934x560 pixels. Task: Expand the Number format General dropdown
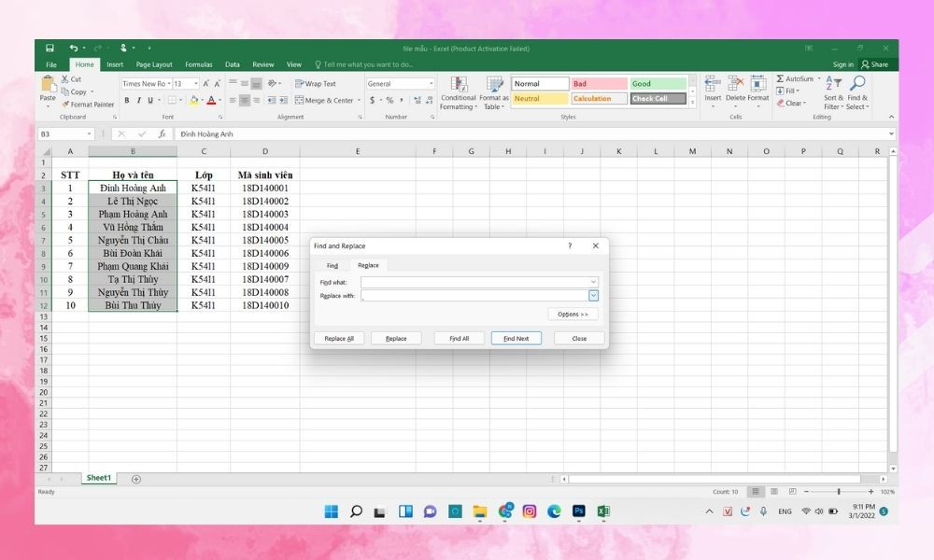432,84
